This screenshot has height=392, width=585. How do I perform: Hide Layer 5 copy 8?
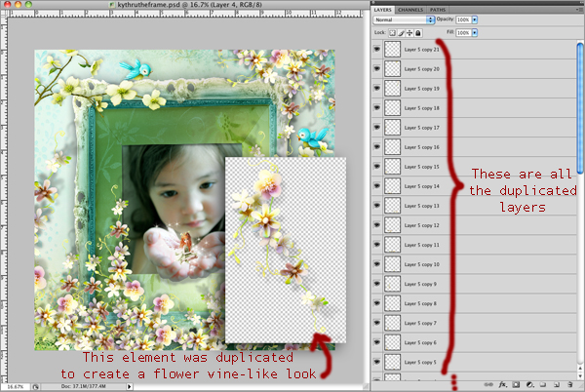(x=377, y=303)
